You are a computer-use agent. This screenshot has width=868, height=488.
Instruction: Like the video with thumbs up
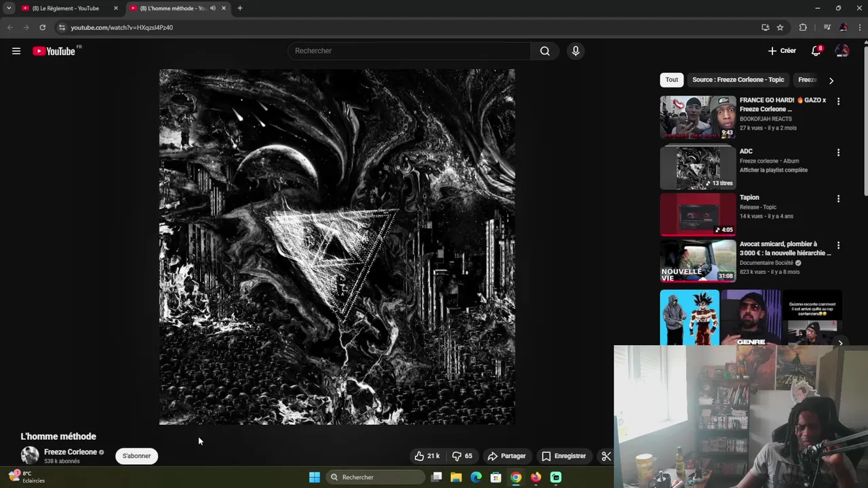[427, 456]
